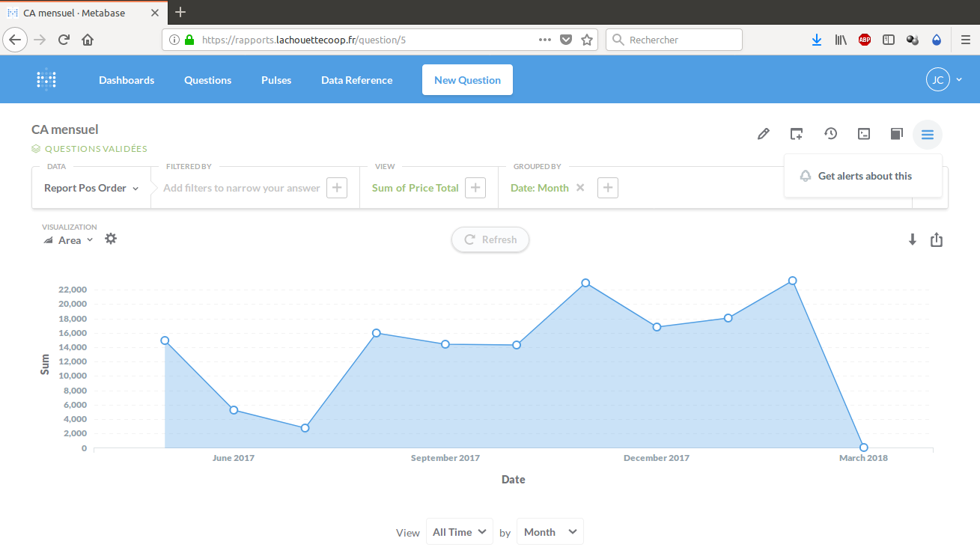
Task: Click the pencil edit question icon
Action: [x=763, y=135]
